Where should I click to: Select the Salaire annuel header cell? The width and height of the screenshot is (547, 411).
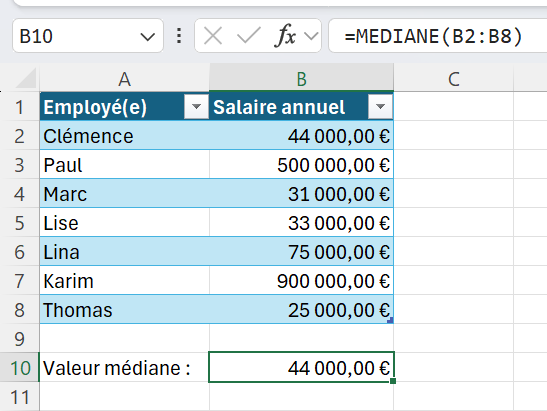point(301,106)
